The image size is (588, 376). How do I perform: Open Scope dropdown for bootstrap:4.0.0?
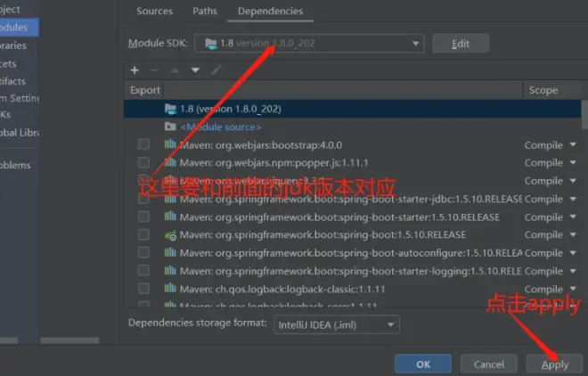pos(572,145)
